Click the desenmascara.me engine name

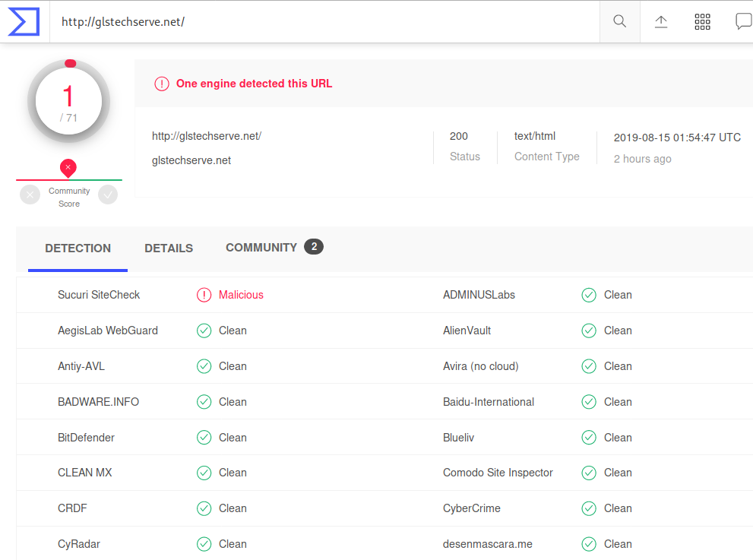(x=487, y=544)
